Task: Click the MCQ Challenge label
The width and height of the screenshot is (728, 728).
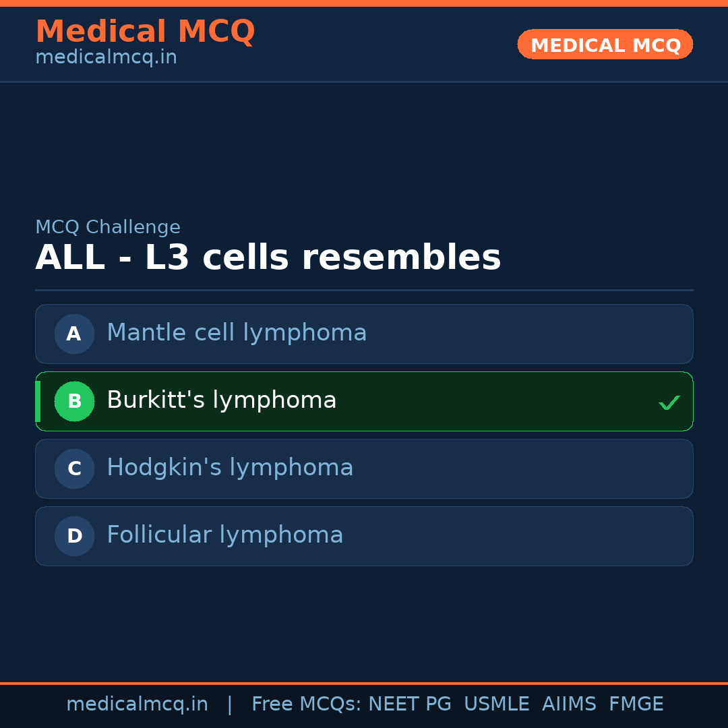Action: (108, 228)
